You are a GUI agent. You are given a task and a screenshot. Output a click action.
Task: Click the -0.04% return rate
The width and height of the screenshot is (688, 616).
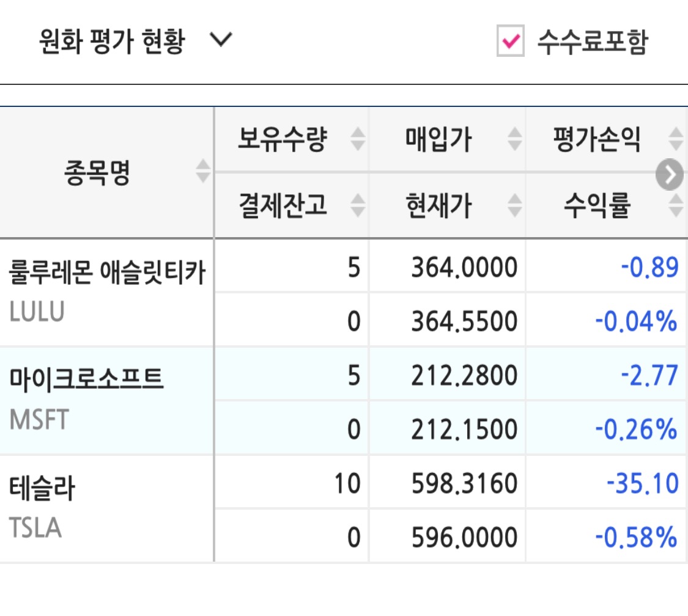click(x=636, y=321)
